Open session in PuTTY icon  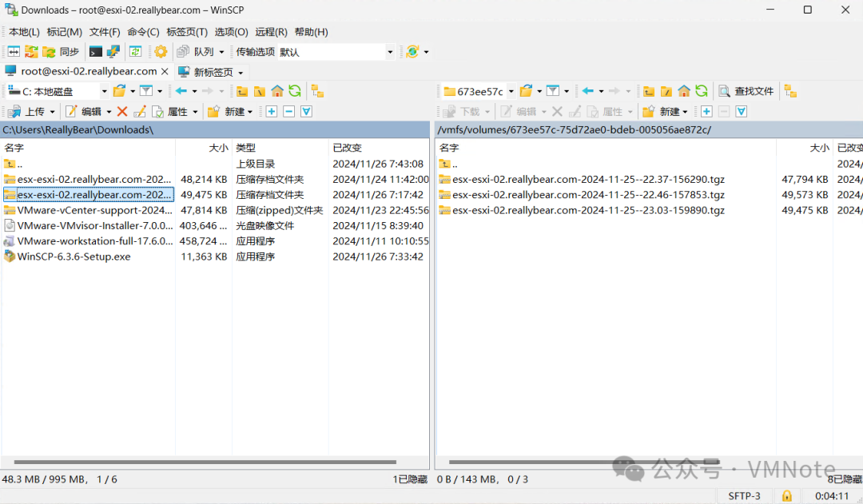pos(113,52)
